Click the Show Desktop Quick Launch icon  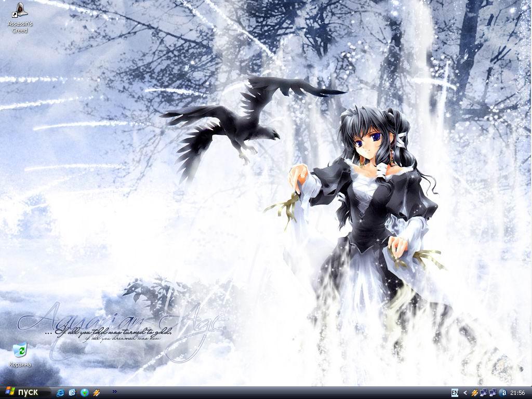pyautogui.click(x=72, y=393)
